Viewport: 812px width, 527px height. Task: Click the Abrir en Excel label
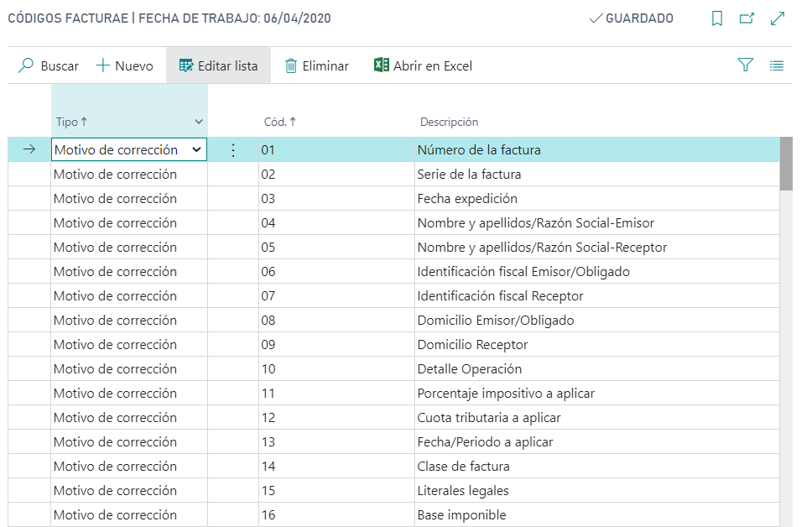(x=432, y=65)
